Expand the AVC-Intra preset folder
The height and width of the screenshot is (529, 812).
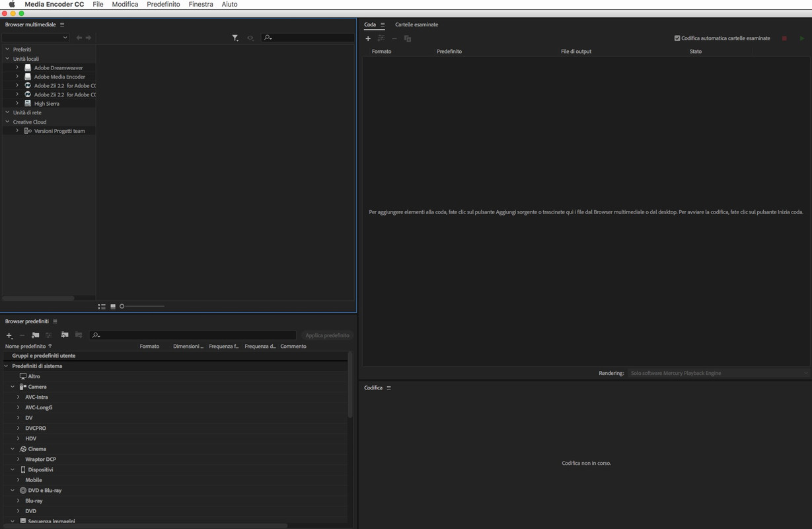point(18,397)
